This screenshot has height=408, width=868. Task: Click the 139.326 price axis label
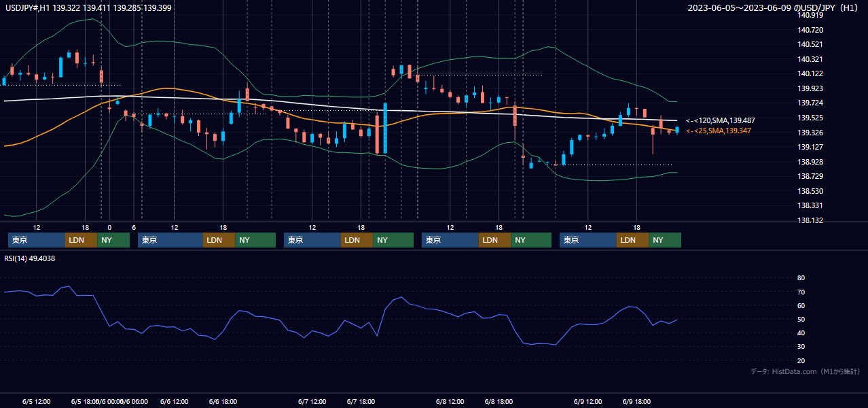810,133
